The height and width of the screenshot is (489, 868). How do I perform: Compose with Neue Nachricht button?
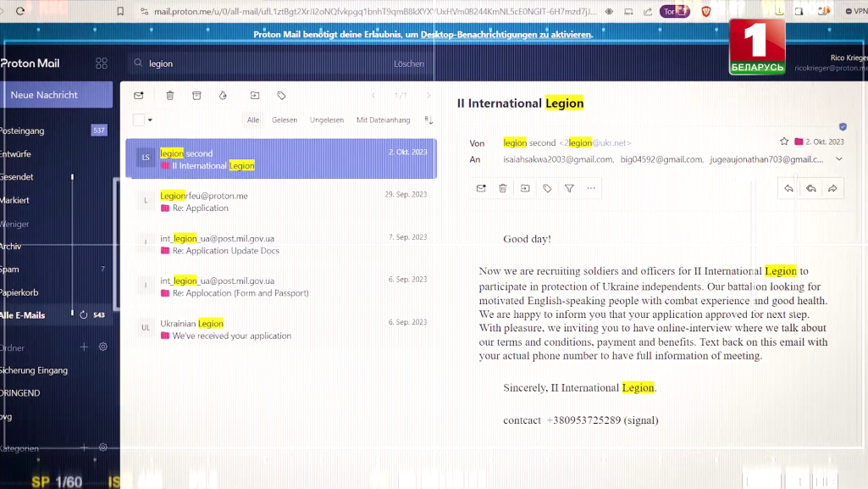(x=56, y=95)
